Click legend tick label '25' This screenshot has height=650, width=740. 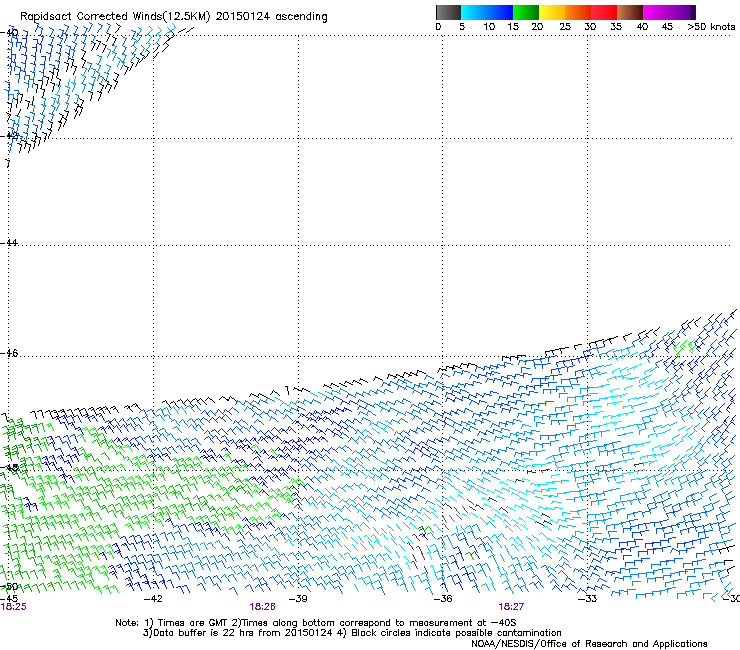pyautogui.click(x=565, y=26)
